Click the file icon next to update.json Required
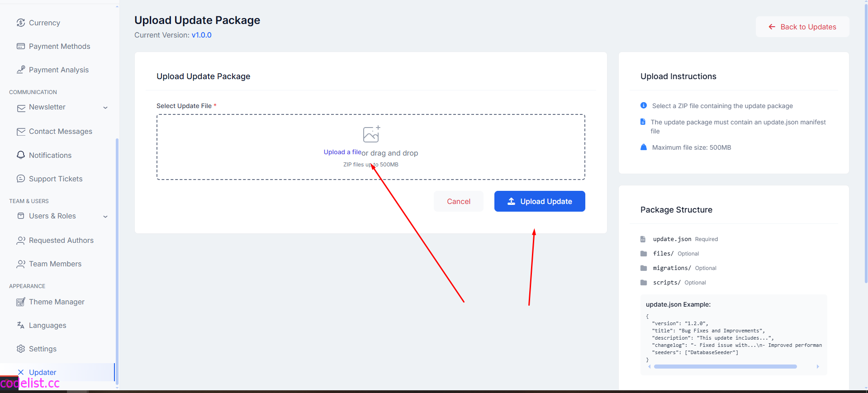The image size is (868, 393). 643,239
